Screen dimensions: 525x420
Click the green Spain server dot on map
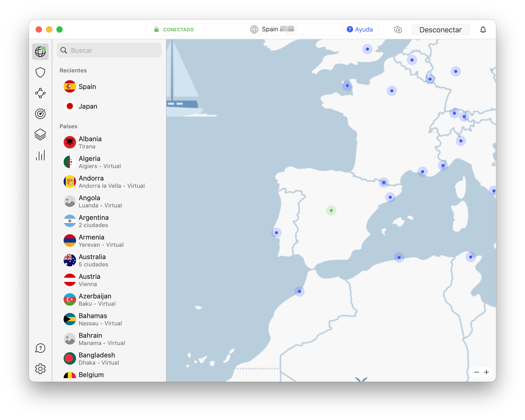point(331,211)
